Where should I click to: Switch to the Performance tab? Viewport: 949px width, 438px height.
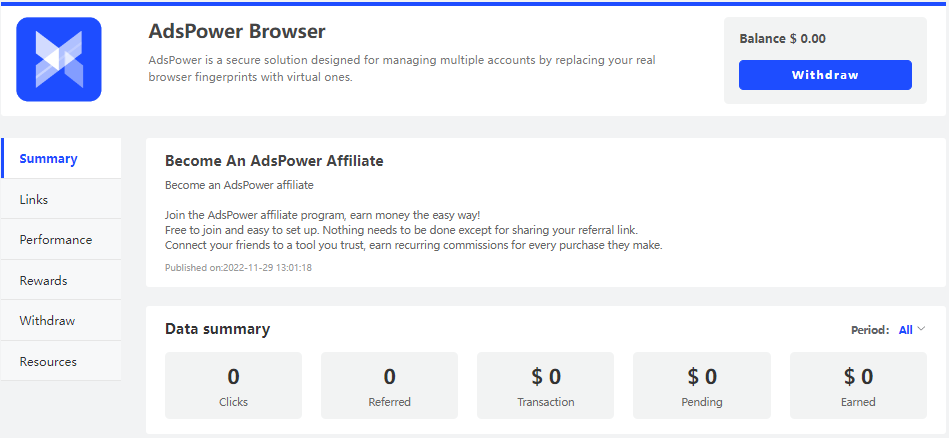[61, 240]
